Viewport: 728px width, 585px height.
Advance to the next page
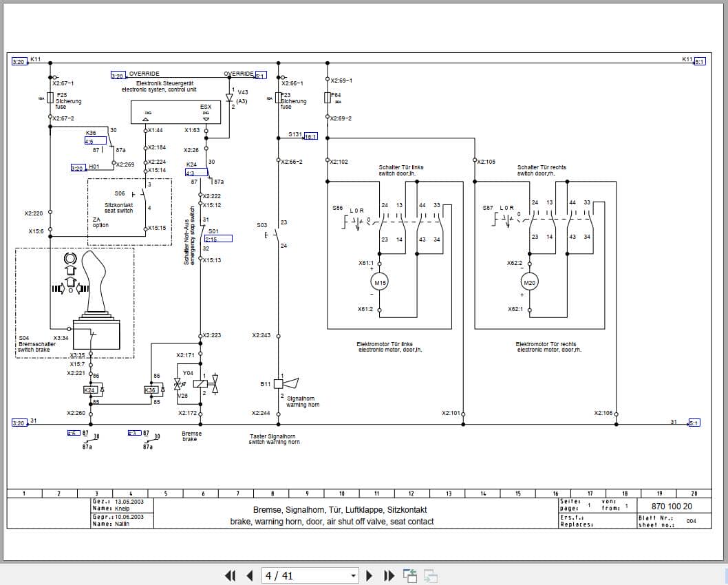tap(370, 575)
